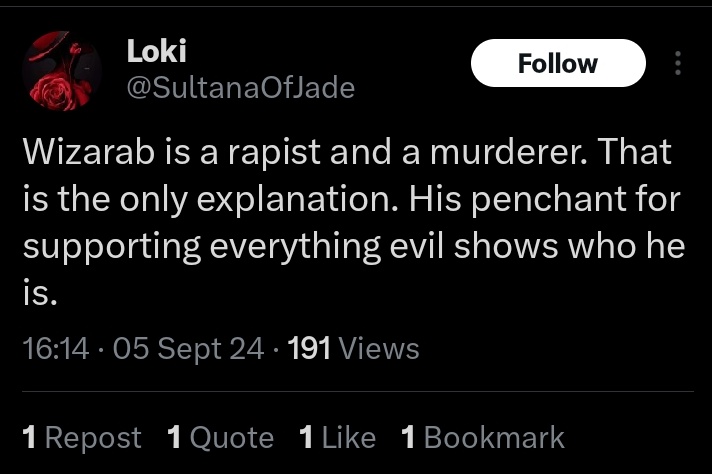Click the word "supporting" in the tweet
This screenshot has width=712, height=474.
101,246
